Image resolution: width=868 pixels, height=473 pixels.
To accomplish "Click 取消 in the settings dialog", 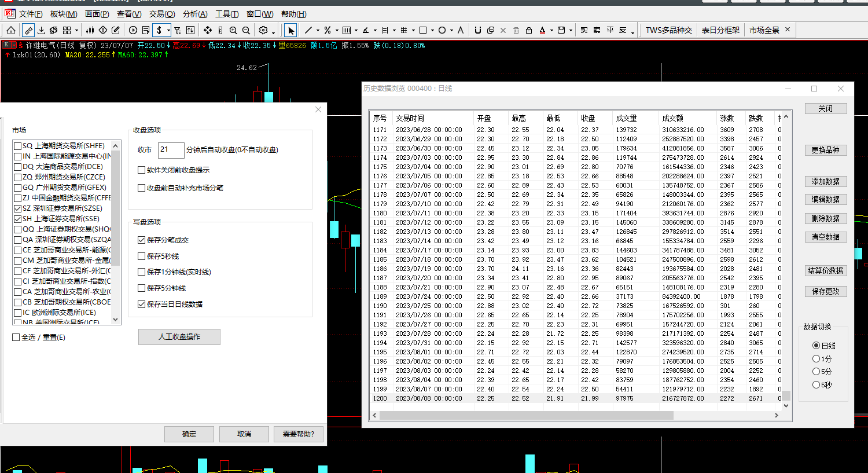I will [244, 434].
